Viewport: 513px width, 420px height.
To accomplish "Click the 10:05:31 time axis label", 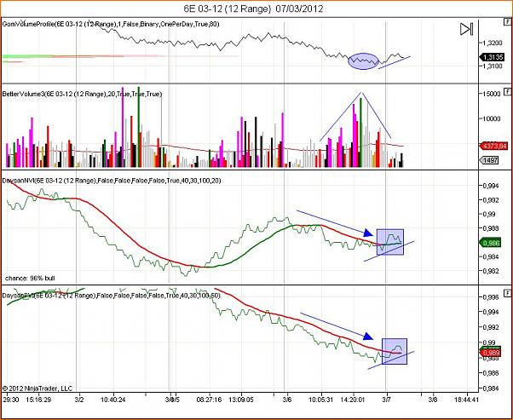I will [320, 400].
